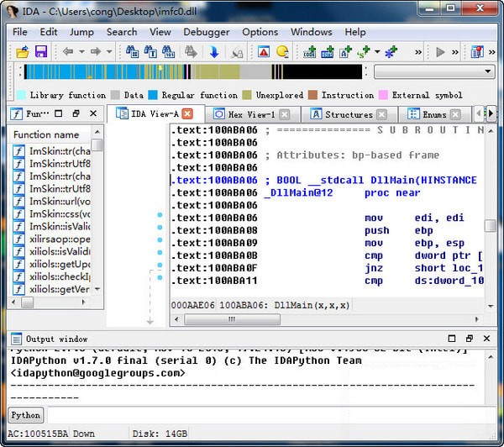Open the Debugger menu

pyautogui.click(x=207, y=32)
